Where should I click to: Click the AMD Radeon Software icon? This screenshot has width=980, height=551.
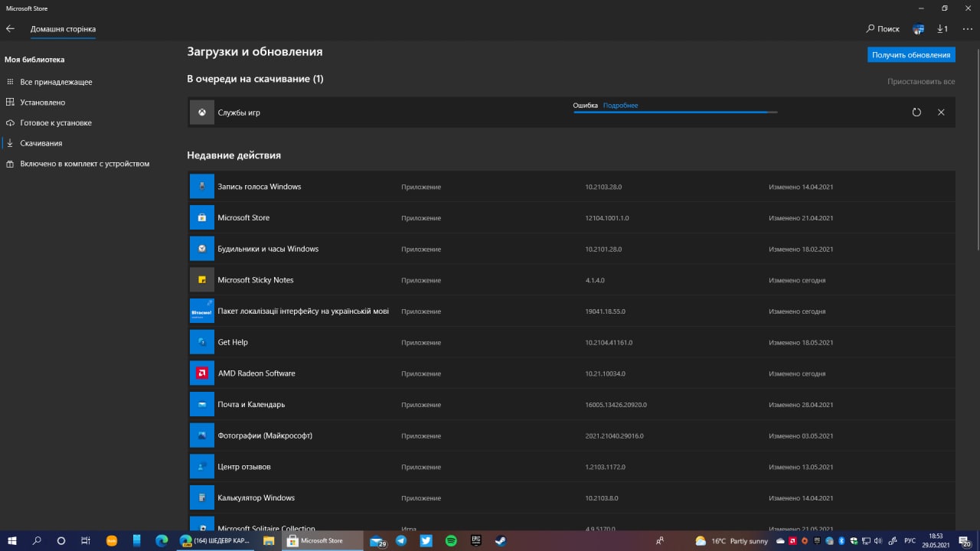click(x=201, y=373)
